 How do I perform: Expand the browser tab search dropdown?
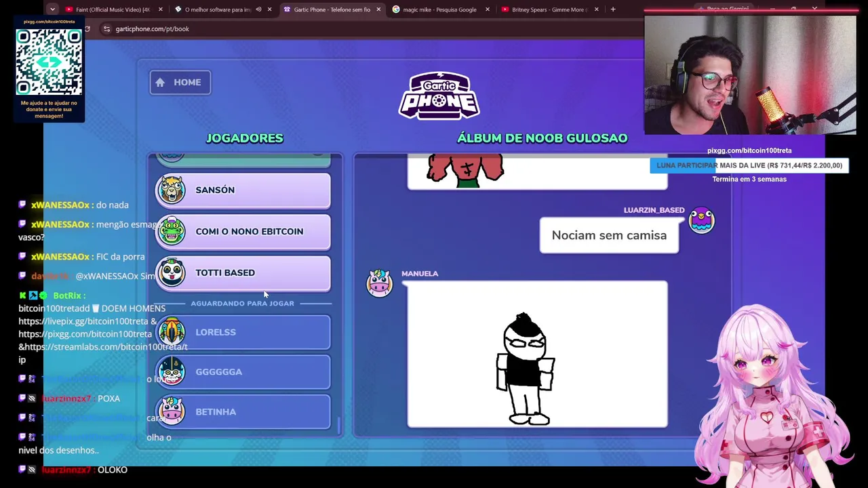point(52,9)
